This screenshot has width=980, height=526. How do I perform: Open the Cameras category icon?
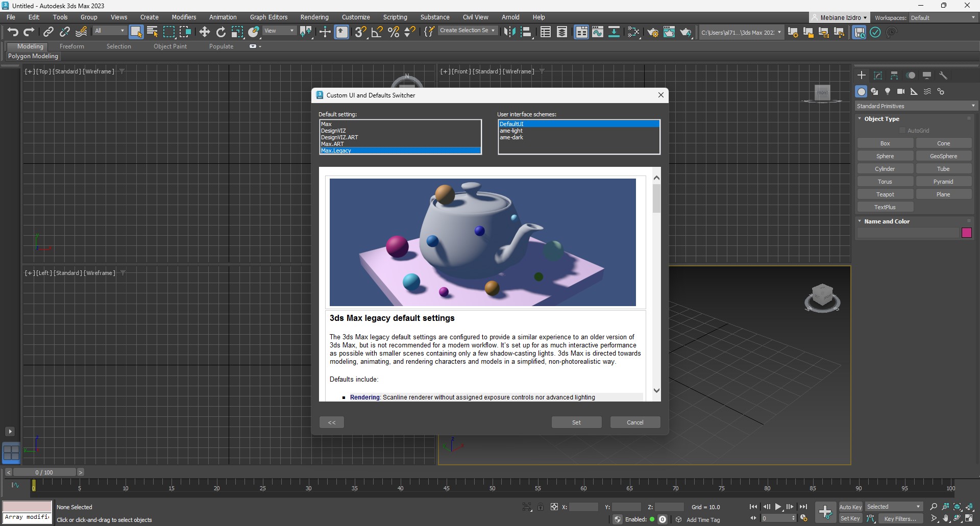pos(901,91)
